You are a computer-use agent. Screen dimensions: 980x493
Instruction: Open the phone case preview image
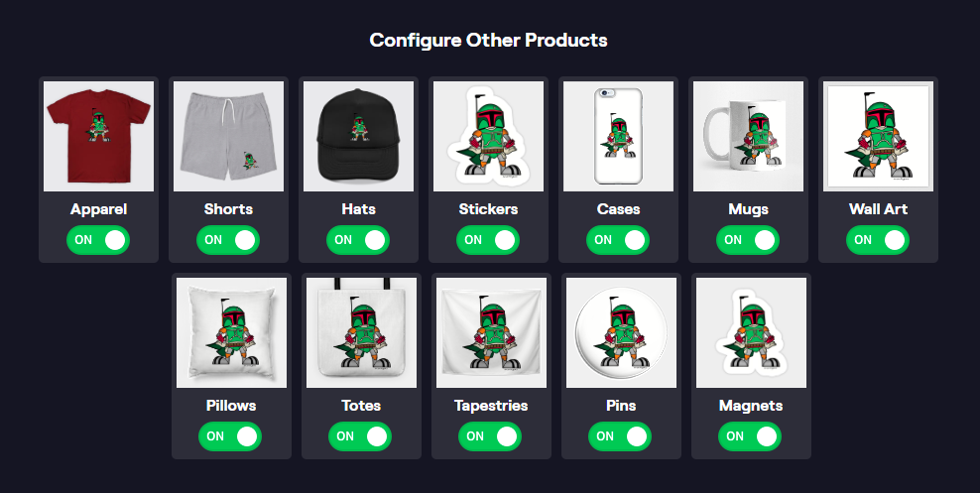pos(619,136)
